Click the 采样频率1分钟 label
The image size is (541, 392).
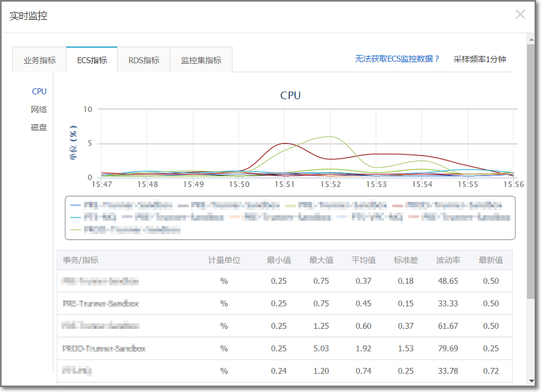pyautogui.click(x=480, y=60)
